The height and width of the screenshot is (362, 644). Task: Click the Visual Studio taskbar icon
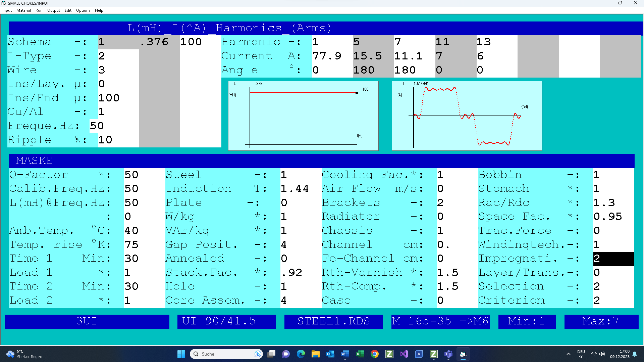click(404, 354)
